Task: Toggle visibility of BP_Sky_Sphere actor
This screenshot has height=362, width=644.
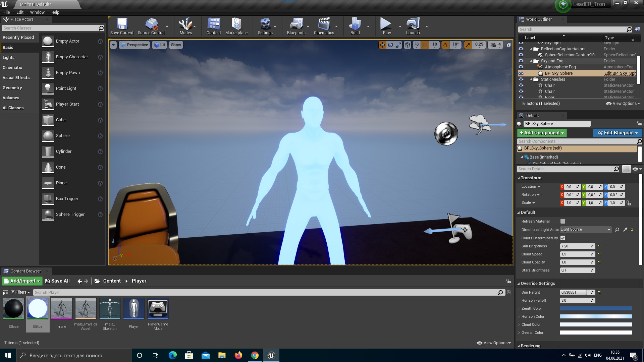Action: (x=521, y=73)
